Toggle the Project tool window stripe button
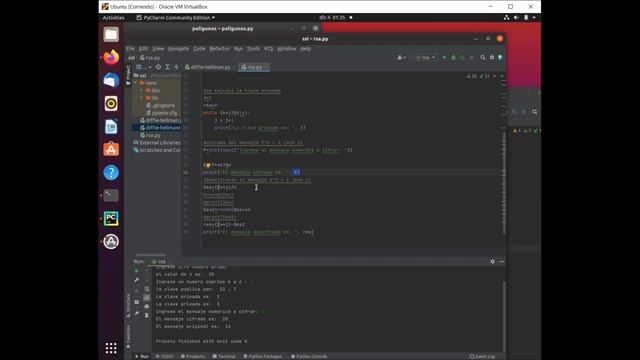The width and height of the screenshot is (640, 360). coord(128,76)
